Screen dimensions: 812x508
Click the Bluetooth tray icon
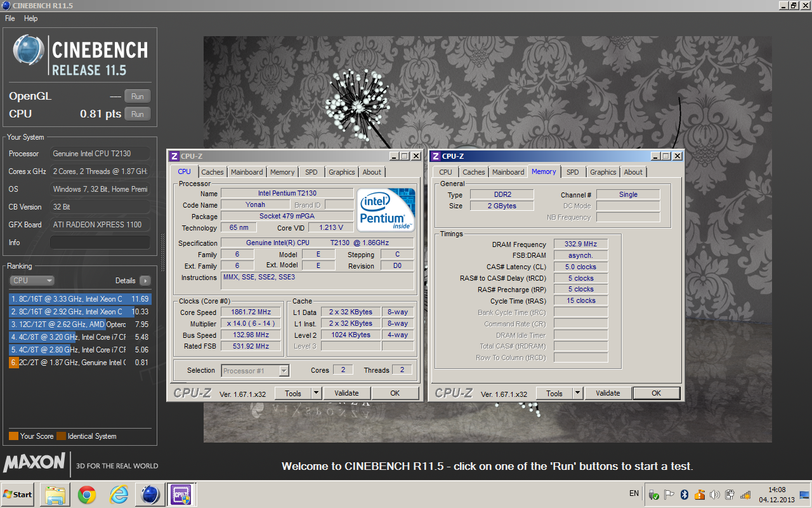684,495
